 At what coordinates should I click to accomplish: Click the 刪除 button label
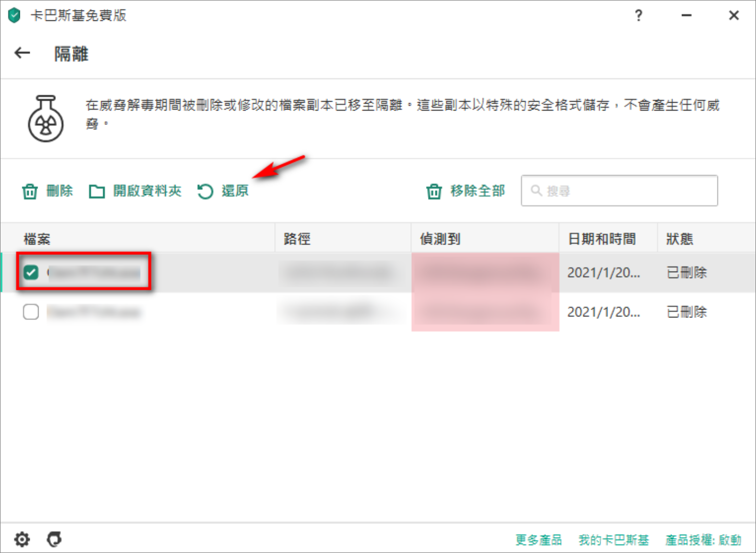59,191
